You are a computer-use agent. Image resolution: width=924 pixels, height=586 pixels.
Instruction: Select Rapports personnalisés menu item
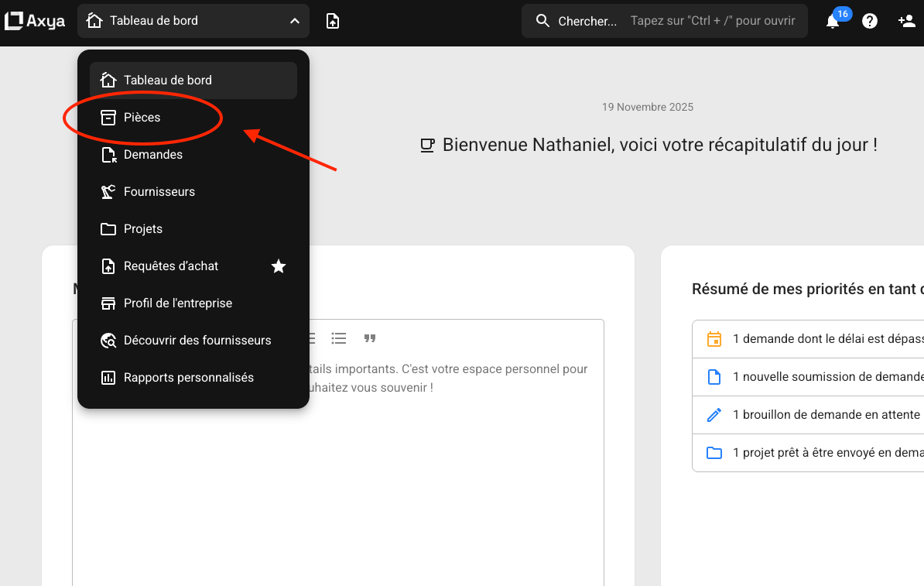(189, 378)
